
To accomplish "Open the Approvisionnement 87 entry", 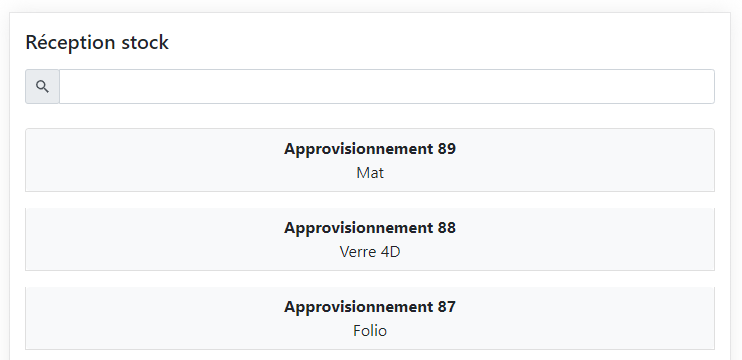I will tap(370, 318).
